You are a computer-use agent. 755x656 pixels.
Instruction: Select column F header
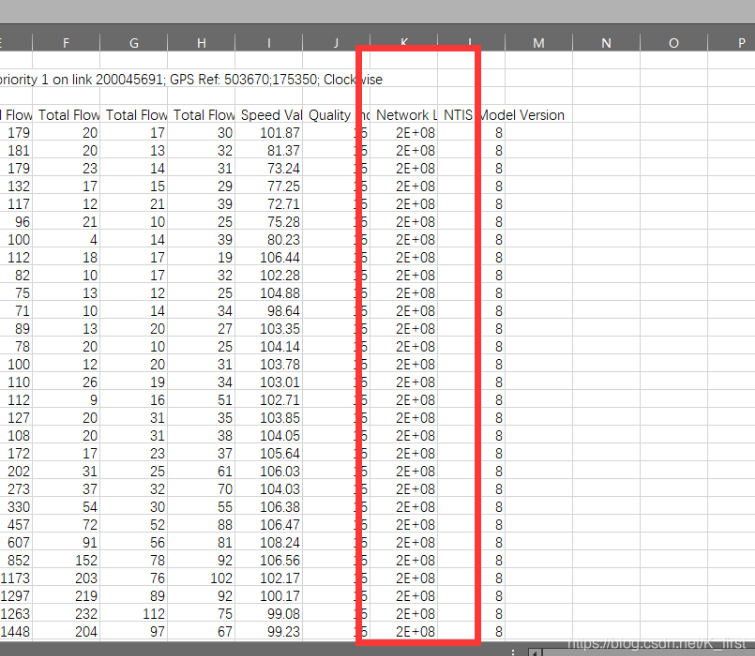(x=66, y=42)
